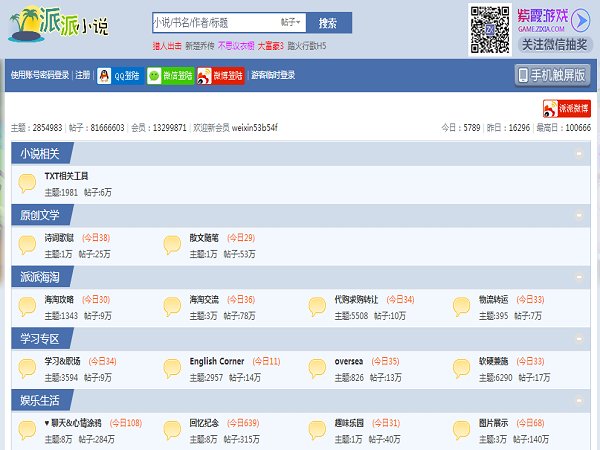Screen dimensions: 600x450
Task: Open the 游客临时登录 guest login link
Action: click(x=273, y=75)
